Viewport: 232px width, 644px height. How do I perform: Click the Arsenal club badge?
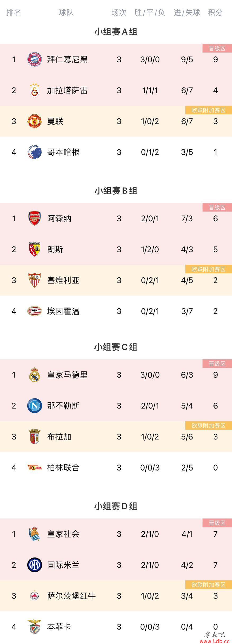[x=35, y=218]
